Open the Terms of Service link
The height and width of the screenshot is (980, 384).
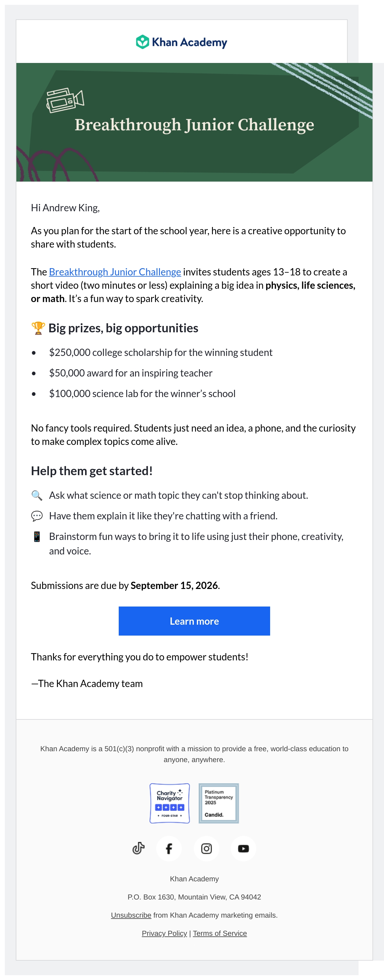pos(220,933)
